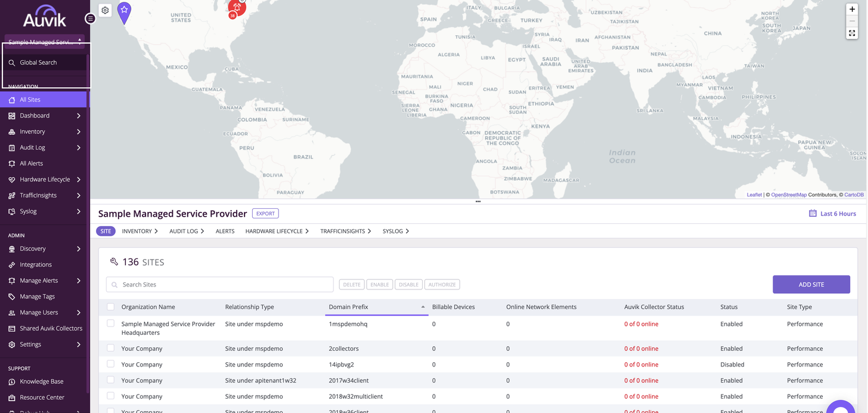Switch to the ALERTS tab
Screen dimensions: 868x413
click(225, 231)
